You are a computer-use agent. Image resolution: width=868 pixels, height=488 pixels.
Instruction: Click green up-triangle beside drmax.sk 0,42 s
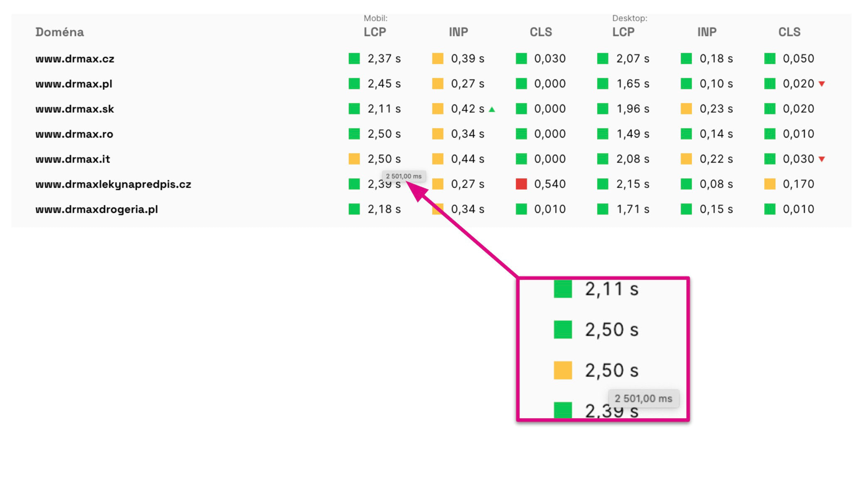(492, 109)
